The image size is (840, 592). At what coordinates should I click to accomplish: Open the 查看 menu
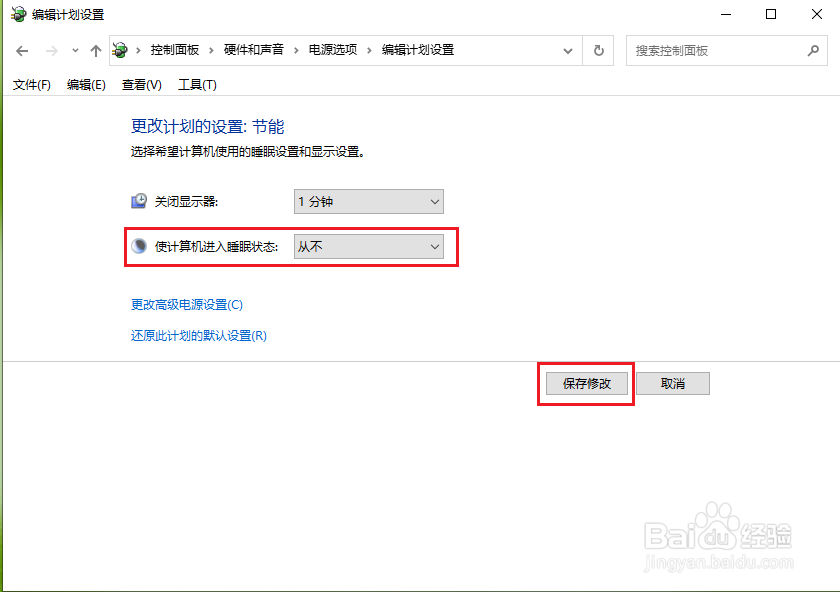coord(141,85)
